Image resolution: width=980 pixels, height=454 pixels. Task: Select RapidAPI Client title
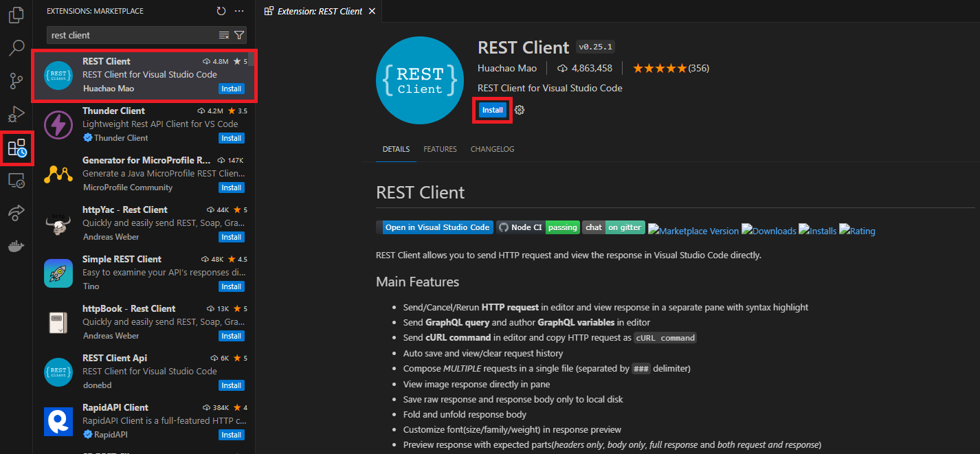(x=115, y=407)
